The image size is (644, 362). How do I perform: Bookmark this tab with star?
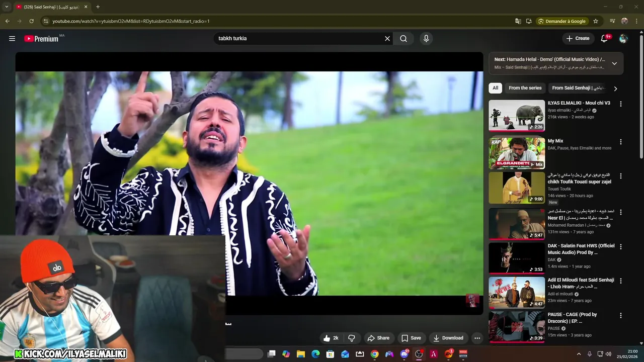(x=596, y=21)
